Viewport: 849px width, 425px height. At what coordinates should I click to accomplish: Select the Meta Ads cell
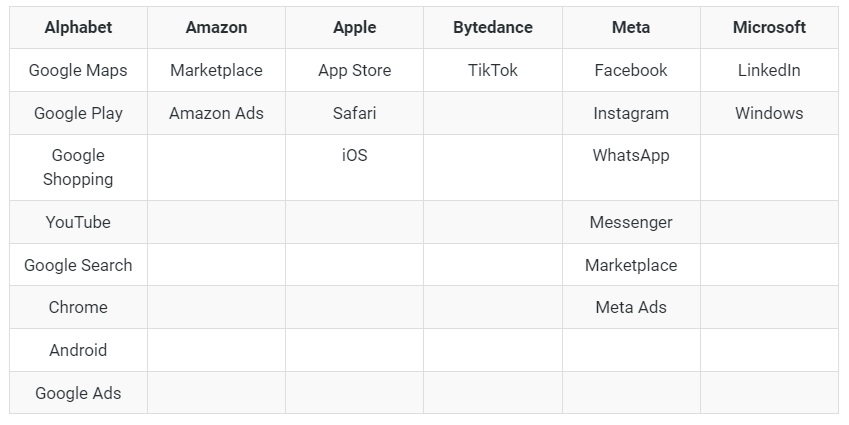630,308
